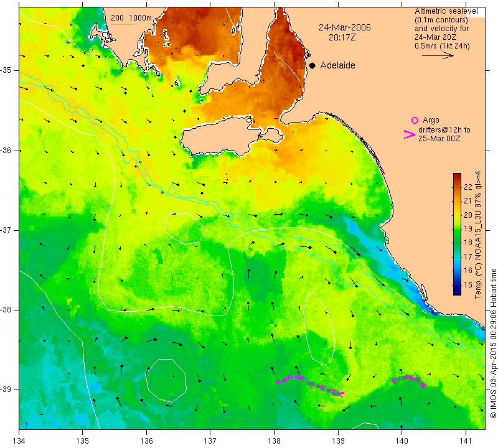498x448 pixels.
Task: Click the 'Altimetric sealevel' legend heading
Action: point(446,11)
